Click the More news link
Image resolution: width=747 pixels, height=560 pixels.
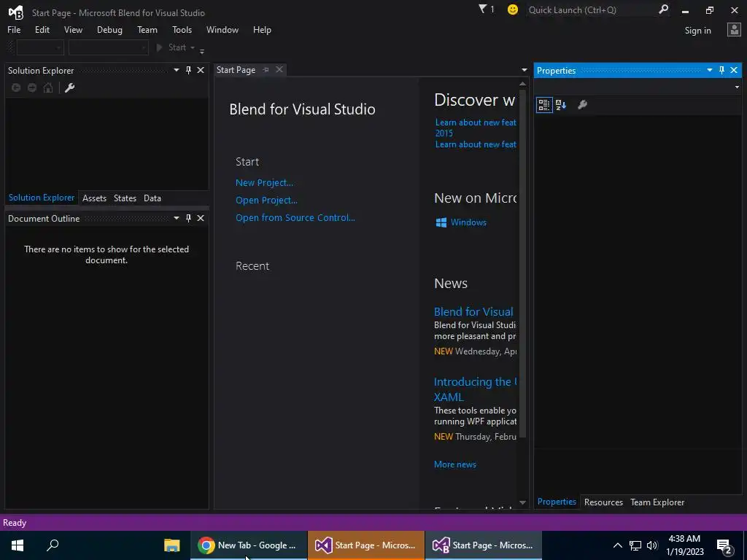click(455, 464)
